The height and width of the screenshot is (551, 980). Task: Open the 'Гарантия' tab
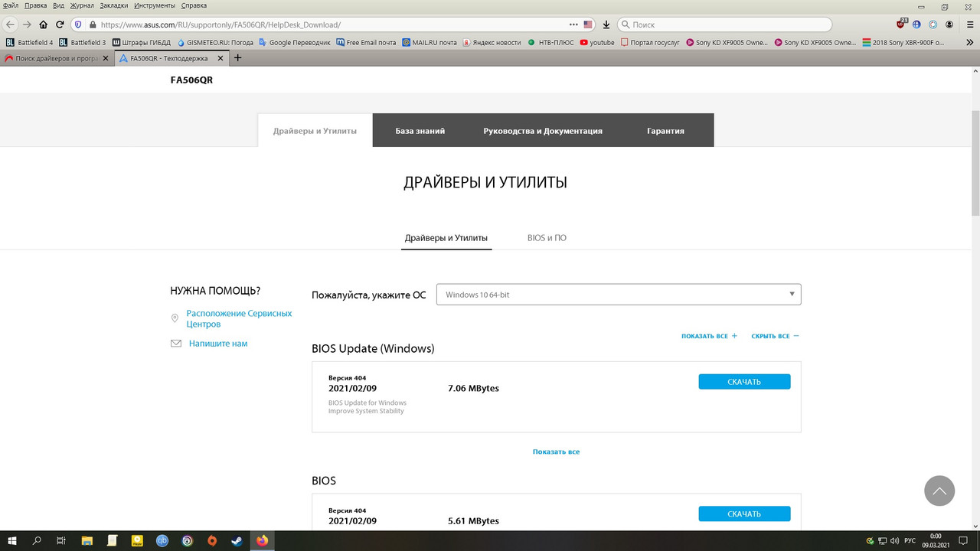[x=665, y=131]
